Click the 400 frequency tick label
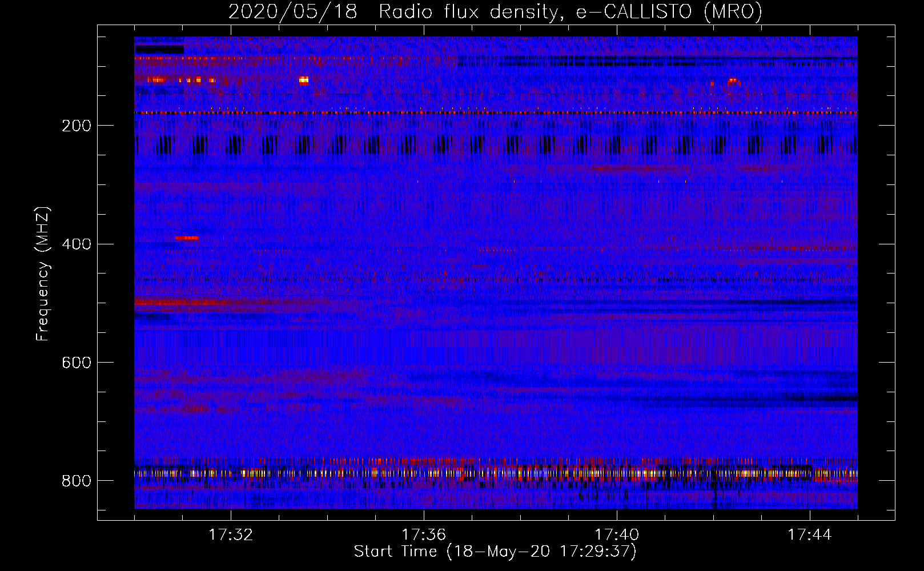The width and height of the screenshot is (924, 571). pyautogui.click(x=77, y=244)
